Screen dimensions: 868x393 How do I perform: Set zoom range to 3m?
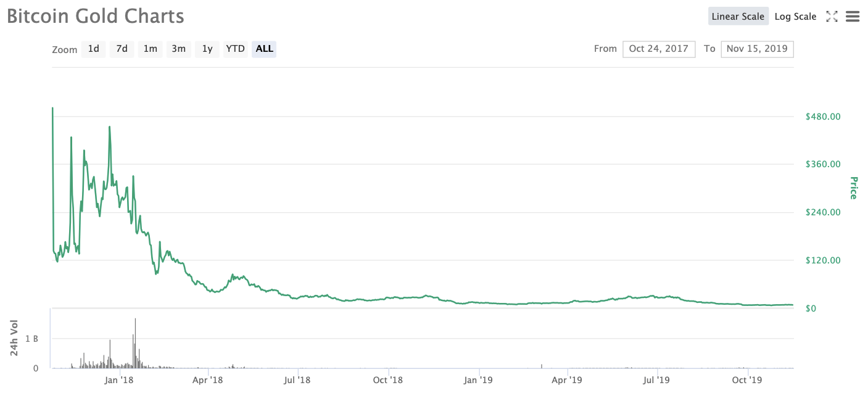point(178,49)
